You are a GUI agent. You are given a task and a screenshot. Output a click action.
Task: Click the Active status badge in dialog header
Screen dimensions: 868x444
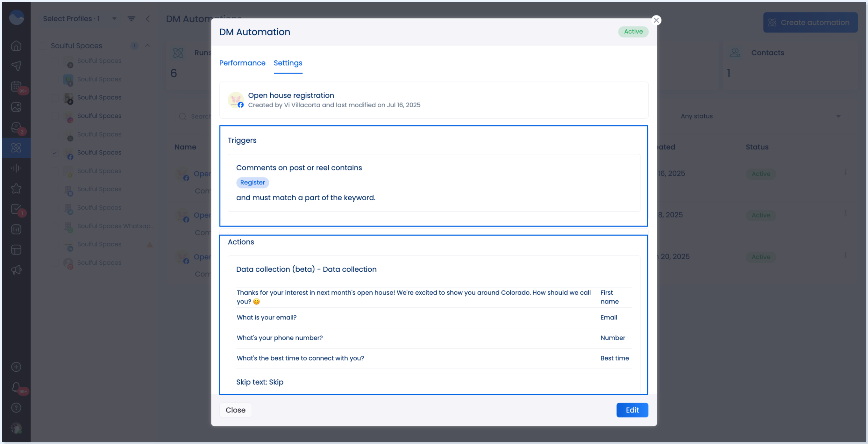pos(633,32)
